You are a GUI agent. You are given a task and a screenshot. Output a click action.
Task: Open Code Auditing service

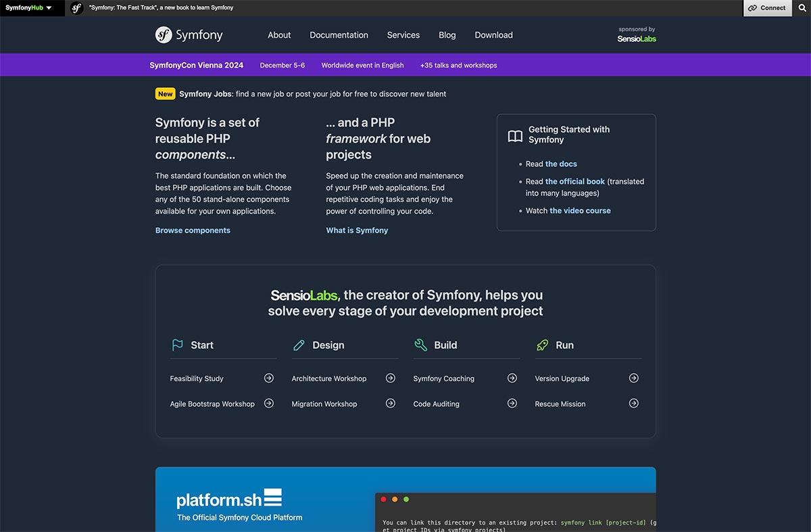[x=437, y=404]
